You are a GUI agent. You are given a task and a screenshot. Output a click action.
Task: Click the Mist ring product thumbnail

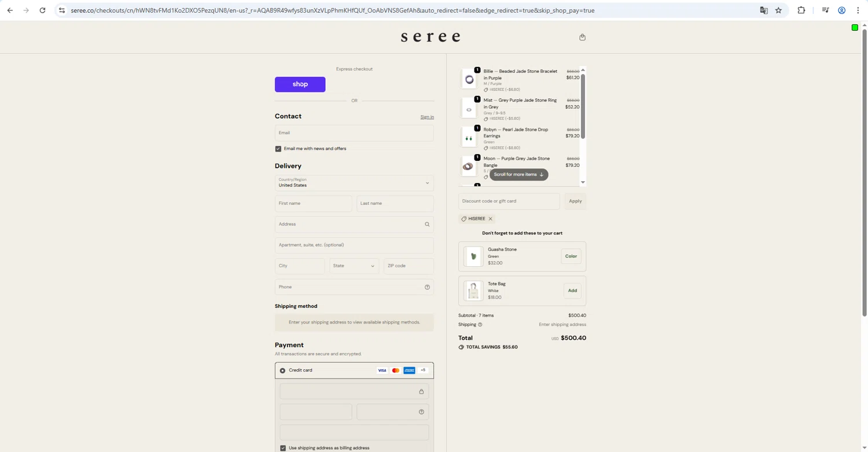pos(469,109)
